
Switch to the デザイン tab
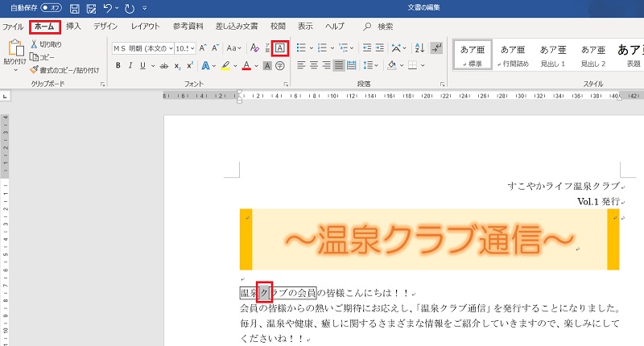[x=105, y=27]
